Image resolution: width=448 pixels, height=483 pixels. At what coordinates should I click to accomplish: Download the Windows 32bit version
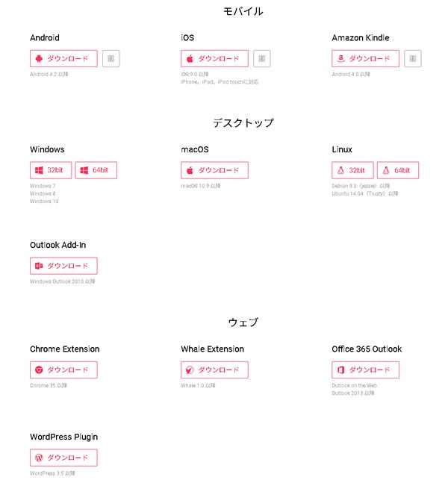pyautogui.click(x=51, y=170)
